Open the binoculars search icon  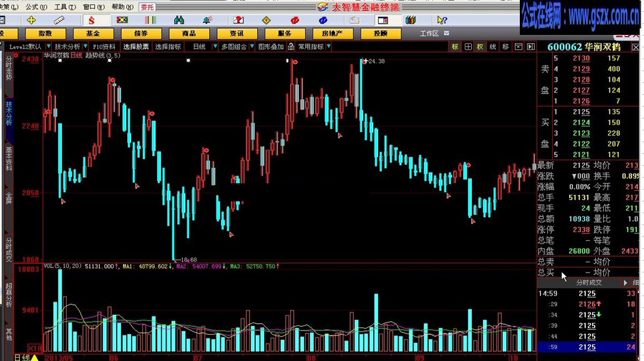click(x=179, y=20)
